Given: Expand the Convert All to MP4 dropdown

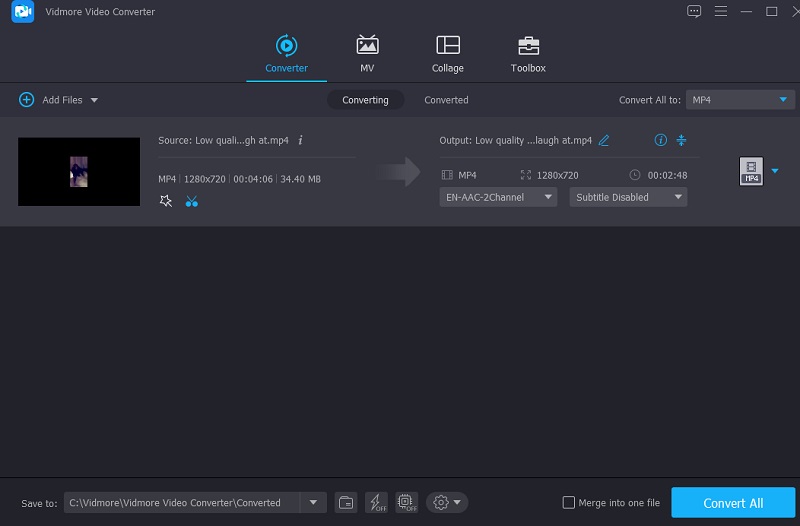Looking at the screenshot, I should [741, 100].
